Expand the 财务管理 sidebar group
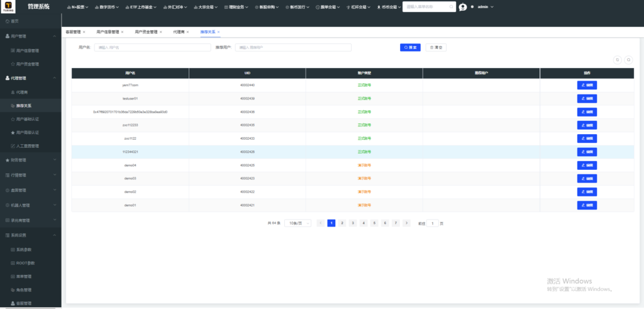Image resolution: width=644 pixels, height=309 pixels. tap(30, 160)
